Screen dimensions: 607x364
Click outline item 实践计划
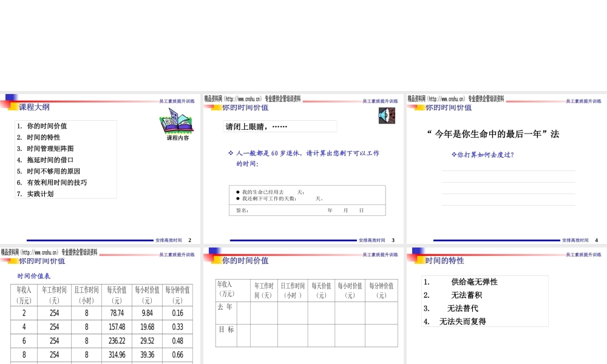(40, 194)
